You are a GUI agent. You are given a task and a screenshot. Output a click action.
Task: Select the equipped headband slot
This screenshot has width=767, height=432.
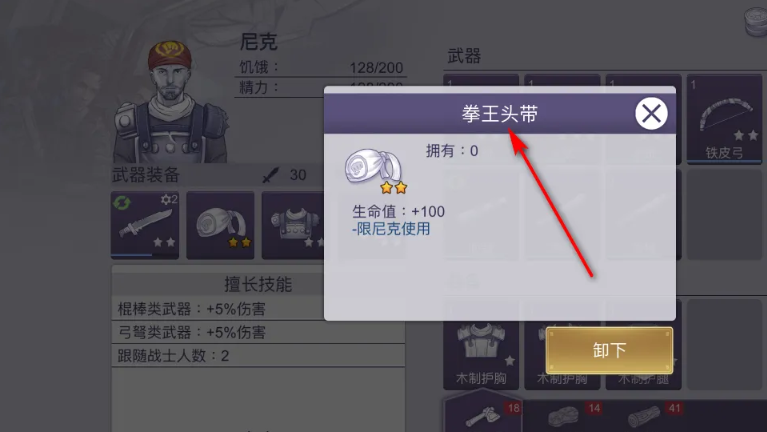[x=220, y=225]
